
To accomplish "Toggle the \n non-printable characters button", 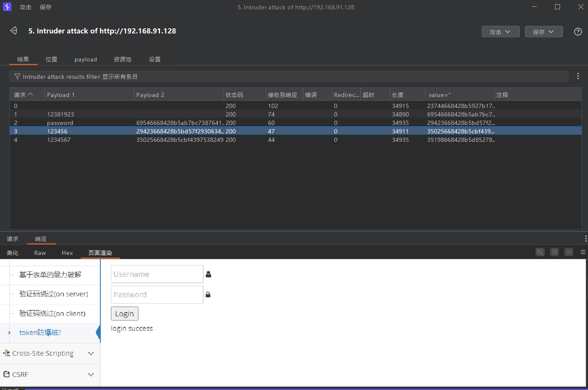I will (569, 252).
